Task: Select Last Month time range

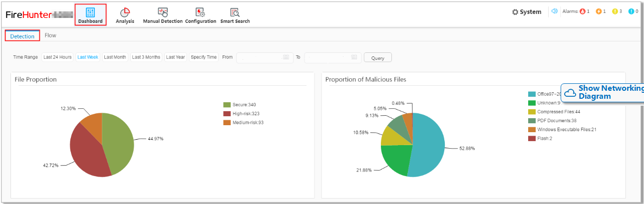Action: (x=115, y=57)
